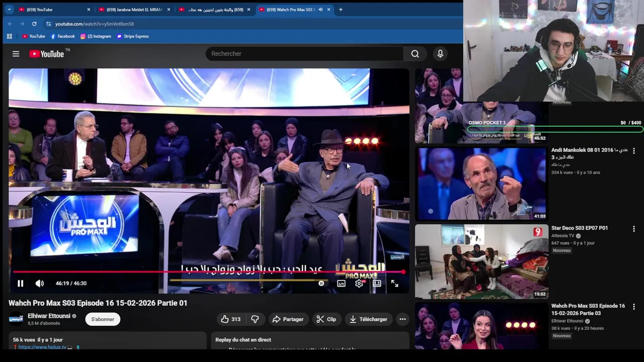Open the Andi Mankolek 41:03 video thumbnail

click(481, 184)
